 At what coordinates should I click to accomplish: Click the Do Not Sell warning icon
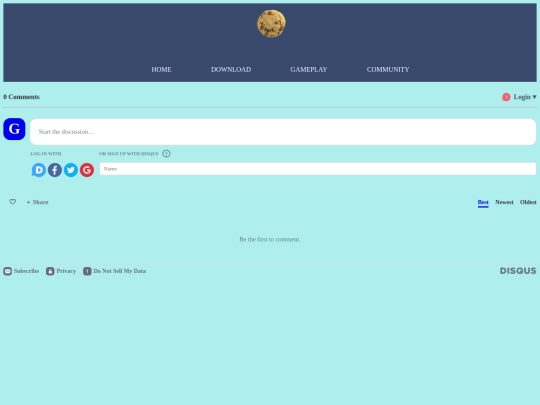[87, 271]
